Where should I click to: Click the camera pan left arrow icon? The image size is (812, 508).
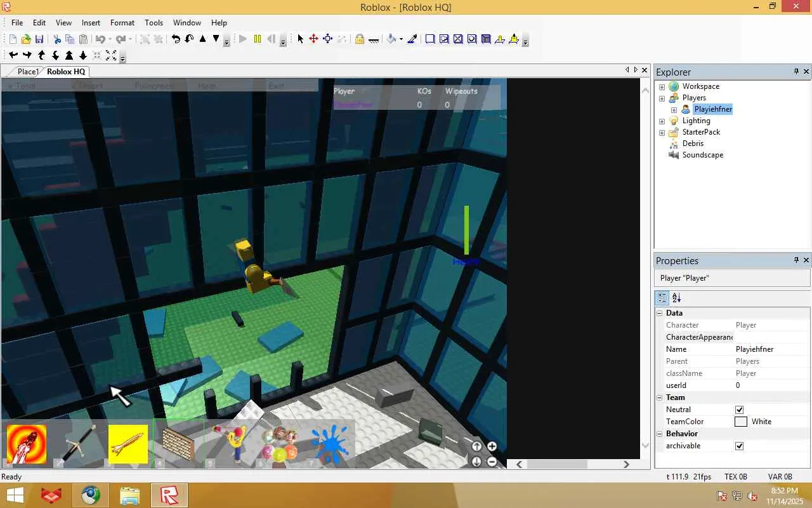[13, 56]
